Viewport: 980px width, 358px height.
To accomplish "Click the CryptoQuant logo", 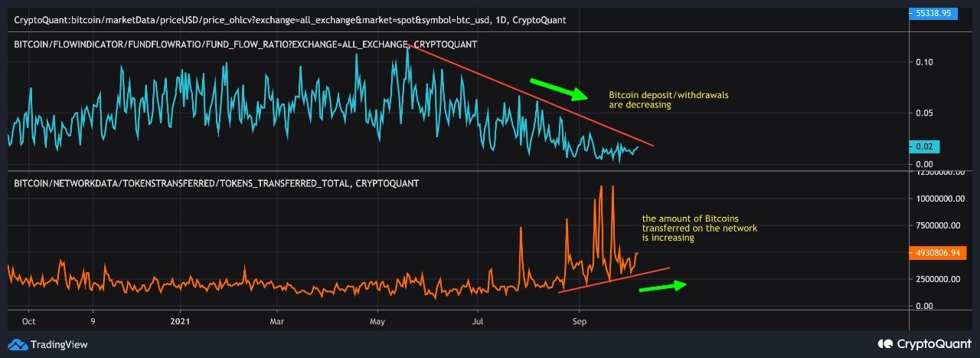I will [x=926, y=344].
